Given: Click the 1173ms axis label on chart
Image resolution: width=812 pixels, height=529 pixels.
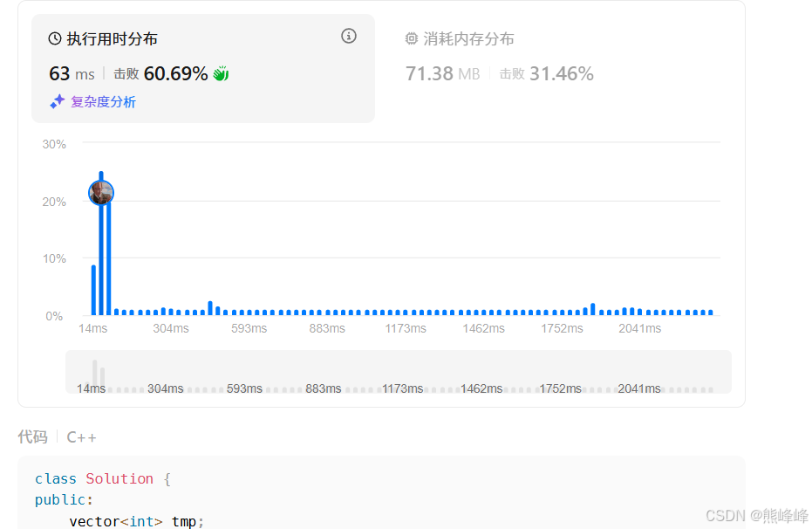Looking at the screenshot, I should (406, 328).
